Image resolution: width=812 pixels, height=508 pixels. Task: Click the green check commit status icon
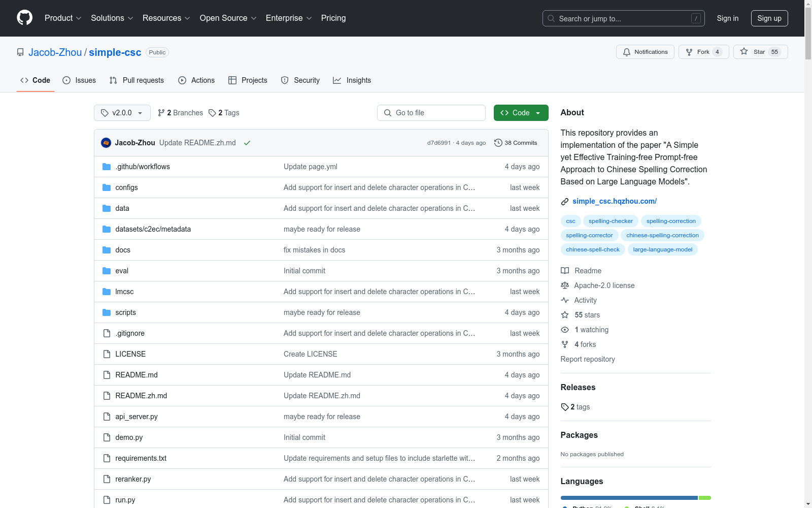pyautogui.click(x=247, y=143)
